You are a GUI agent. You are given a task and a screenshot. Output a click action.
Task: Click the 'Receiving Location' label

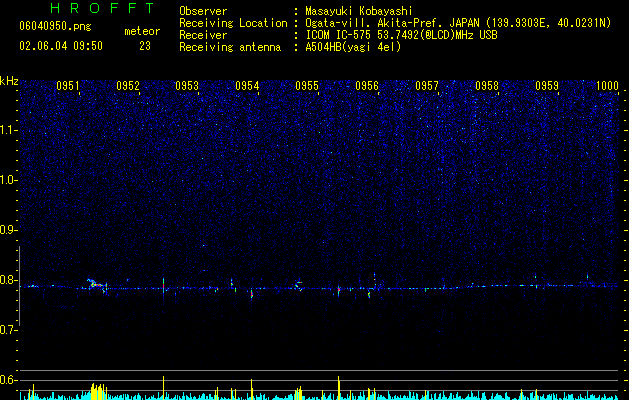tap(233, 23)
